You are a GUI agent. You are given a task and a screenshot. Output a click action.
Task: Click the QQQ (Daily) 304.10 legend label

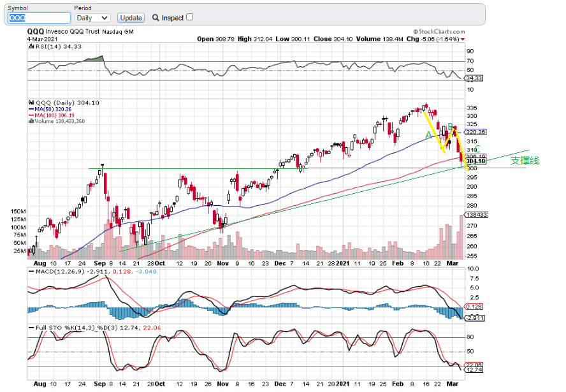point(64,103)
